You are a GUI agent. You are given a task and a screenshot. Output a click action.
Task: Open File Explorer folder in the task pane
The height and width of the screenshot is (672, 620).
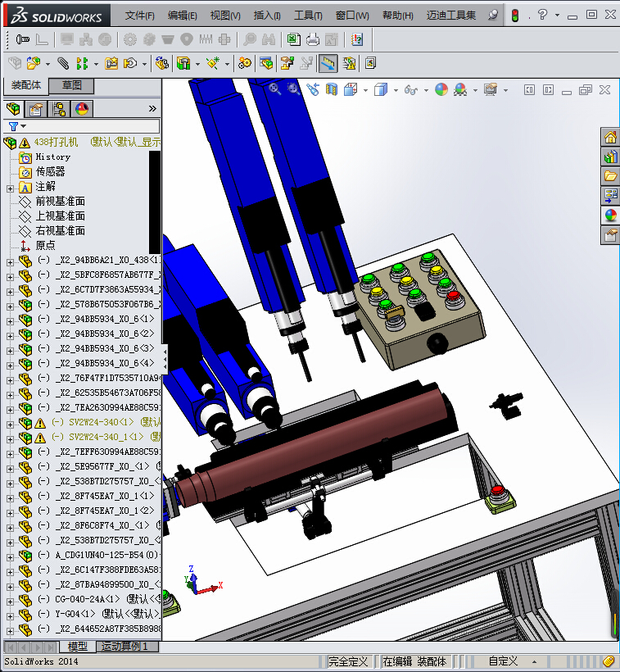pos(610,175)
